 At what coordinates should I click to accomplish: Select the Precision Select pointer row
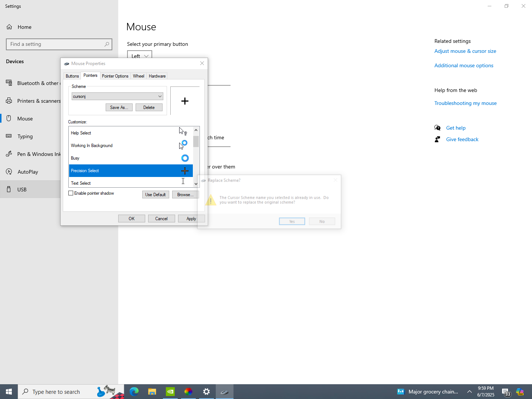tap(131, 171)
